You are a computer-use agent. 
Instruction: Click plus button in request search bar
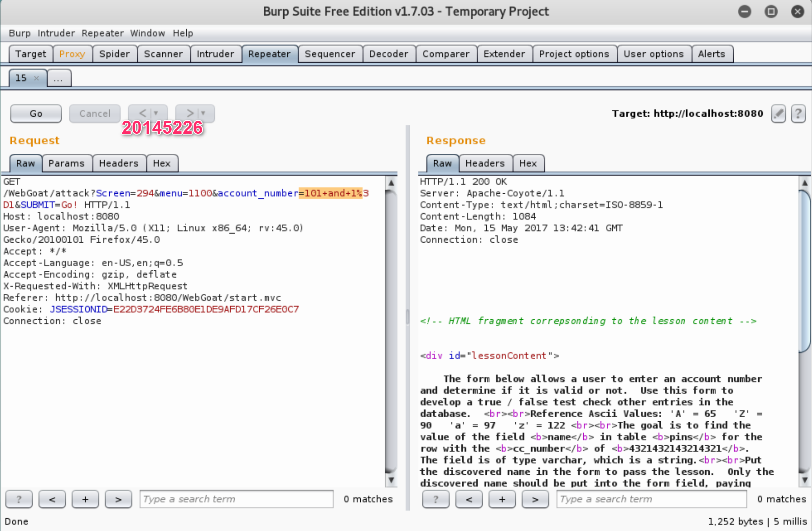pyautogui.click(x=85, y=499)
